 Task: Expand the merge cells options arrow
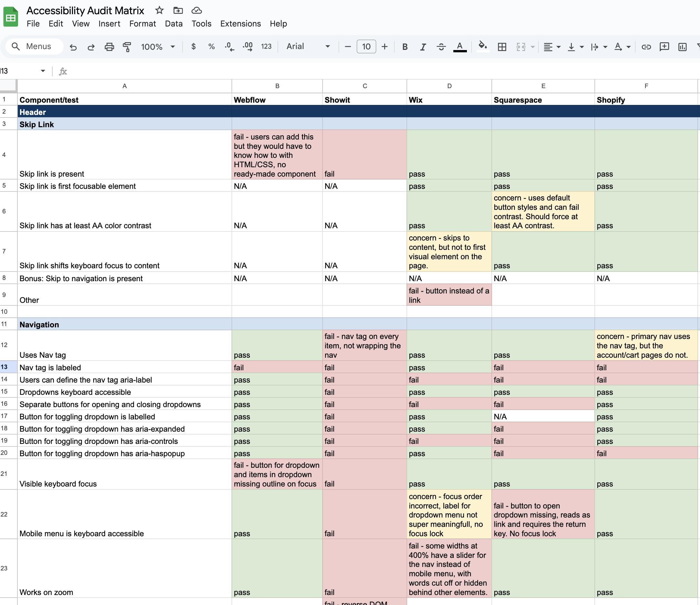(x=533, y=47)
